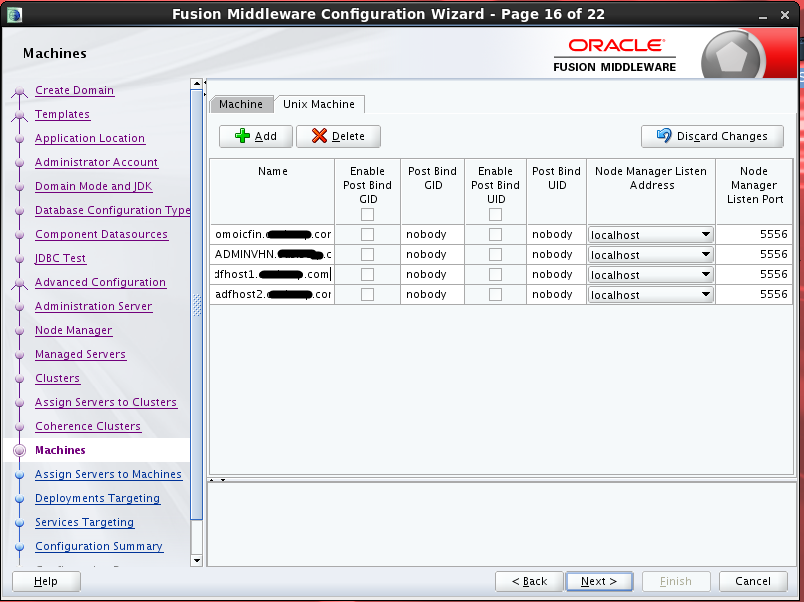Click the wizard application icon in title bar
The width and height of the screenshot is (804, 602).
[14, 14]
